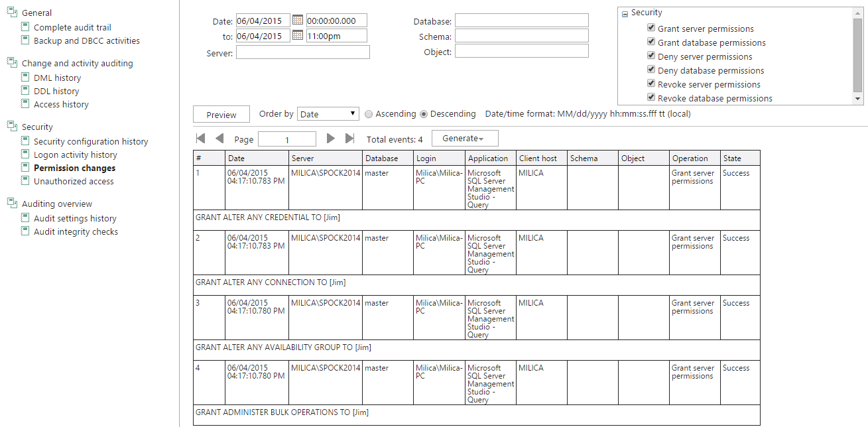Click the end time field 11:00pm

click(336, 36)
